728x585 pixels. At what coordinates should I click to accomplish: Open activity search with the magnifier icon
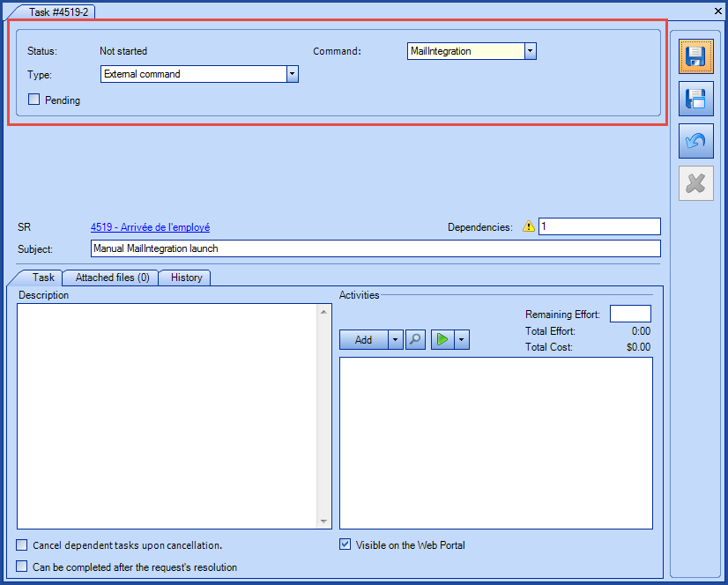[x=415, y=339]
